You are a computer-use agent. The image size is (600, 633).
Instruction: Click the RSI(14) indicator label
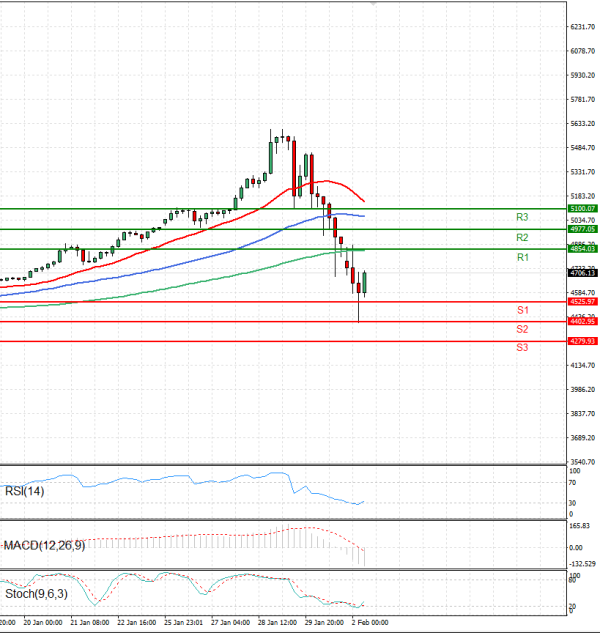[x=24, y=490]
